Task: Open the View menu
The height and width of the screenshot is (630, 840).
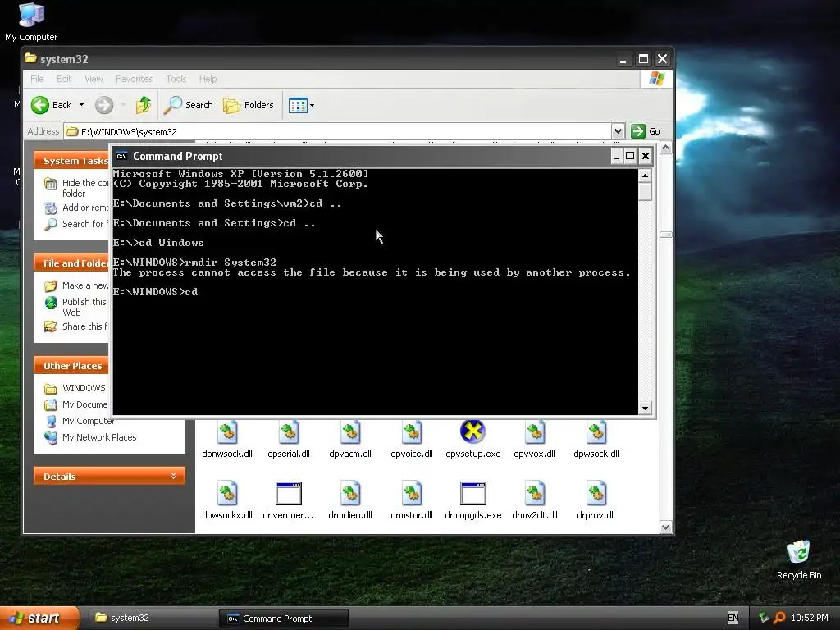Action: 94,79
